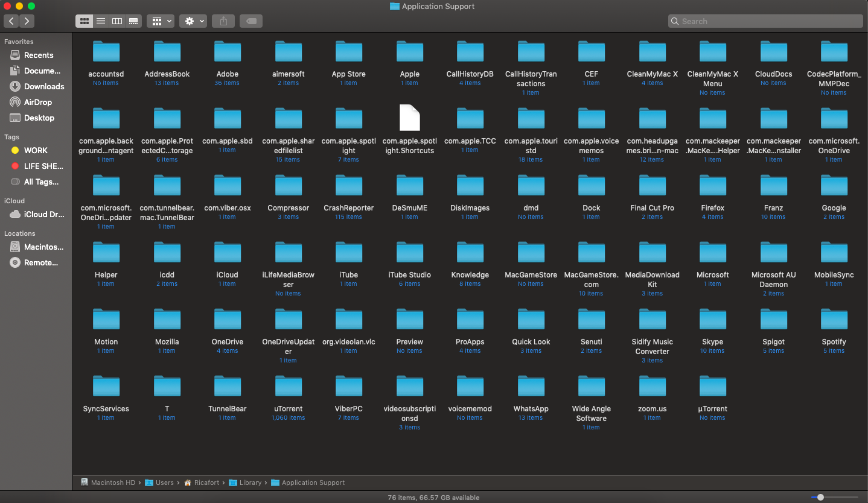Click the "Wide Angle Software" folder name
Viewport: 868px width, 503px height.
click(x=592, y=414)
